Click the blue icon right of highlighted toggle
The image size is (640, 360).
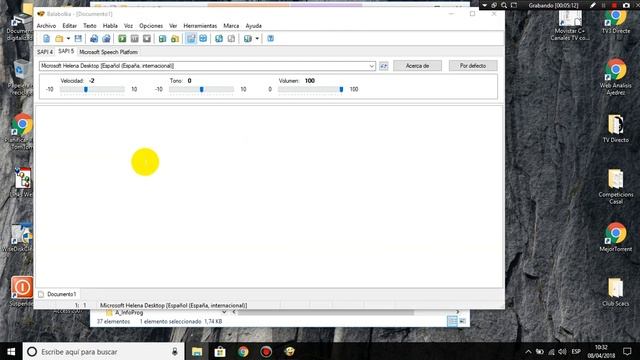[203, 39]
